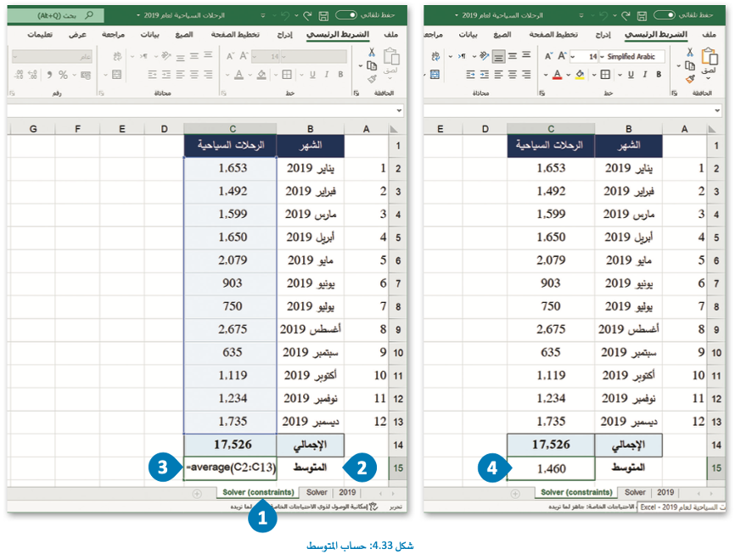The image size is (735, 560).
Task: Click search magnifier icon in left window
Action: (88, 15)
